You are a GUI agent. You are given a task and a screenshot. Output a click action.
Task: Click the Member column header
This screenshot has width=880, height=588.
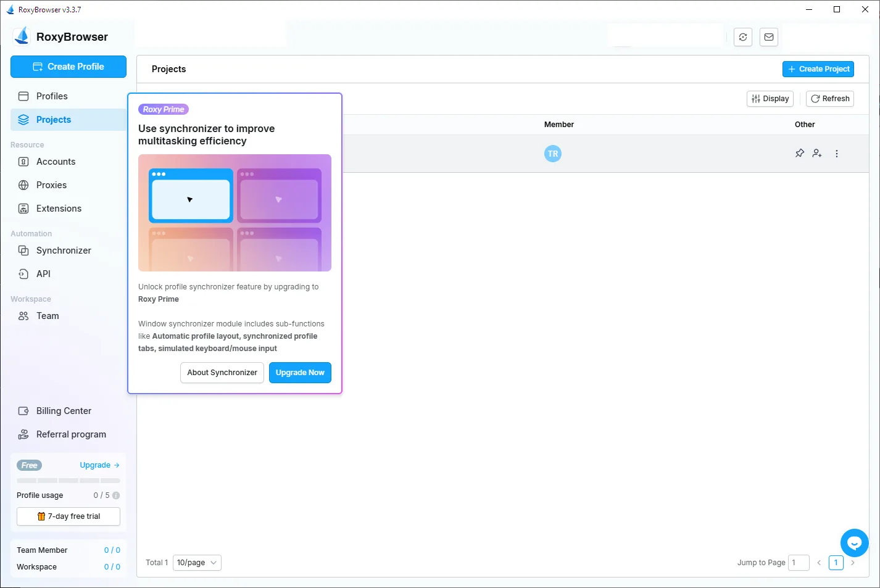click(559, 125)
